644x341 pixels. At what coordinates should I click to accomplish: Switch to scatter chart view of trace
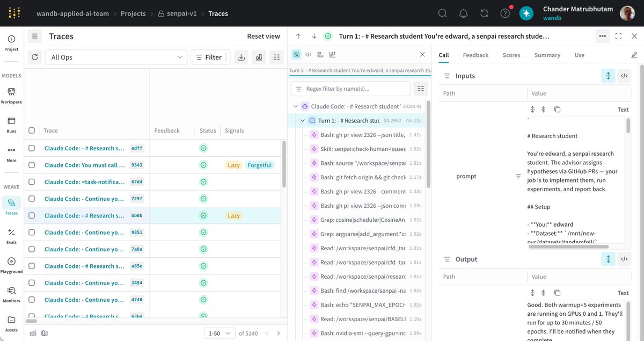[x=332, y=54]
